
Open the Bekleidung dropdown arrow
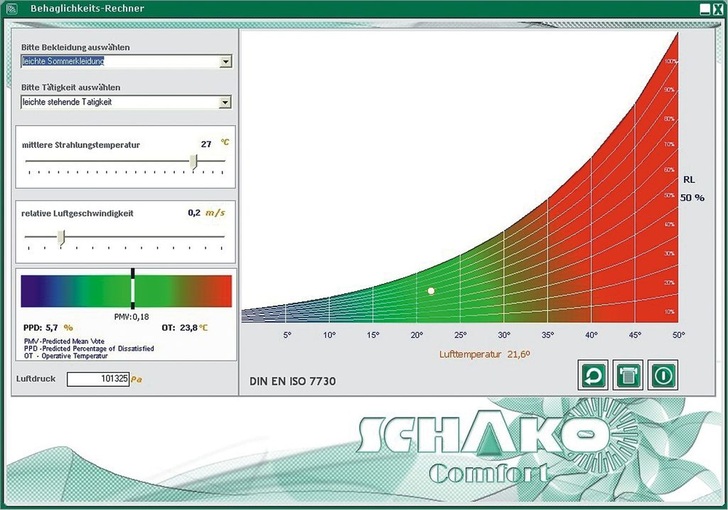[225, 62]
